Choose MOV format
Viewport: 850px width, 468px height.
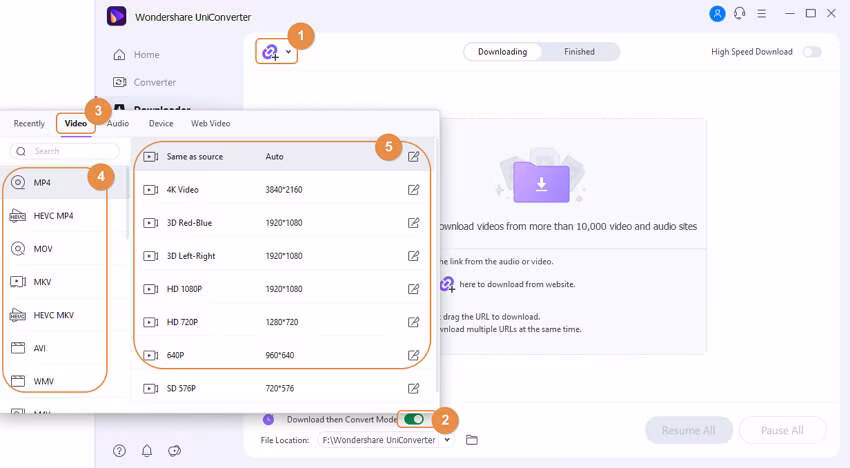[65, 249]
